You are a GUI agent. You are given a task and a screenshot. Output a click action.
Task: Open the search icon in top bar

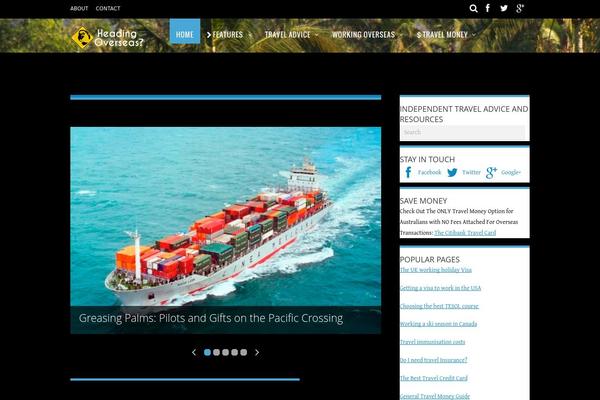click(473, 8)
